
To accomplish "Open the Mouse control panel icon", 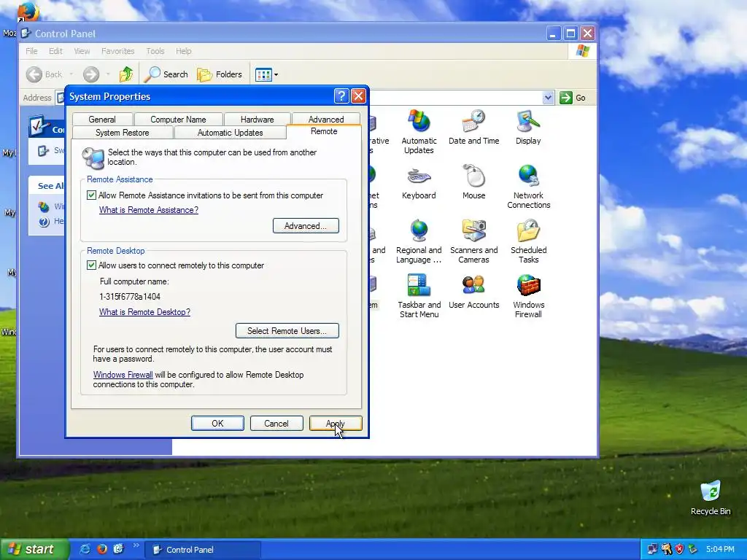I will (473, 182).
